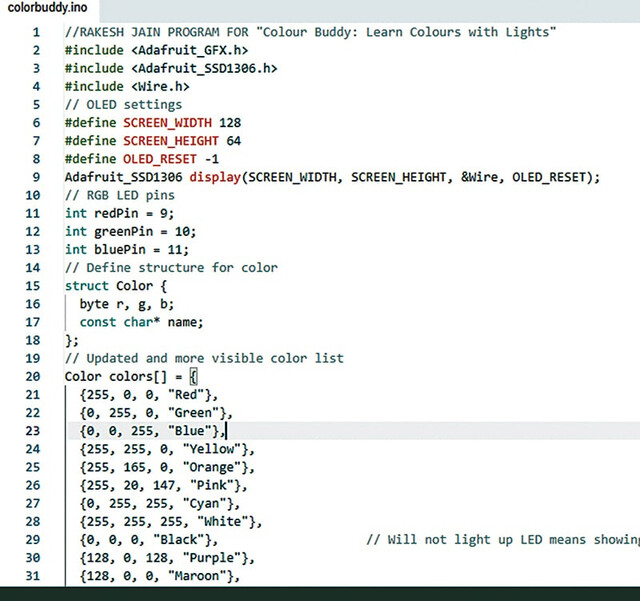The image size is (640, 601).
Task: Click the OLED_RESET -1 define line
Action: [x=142, y=159]
